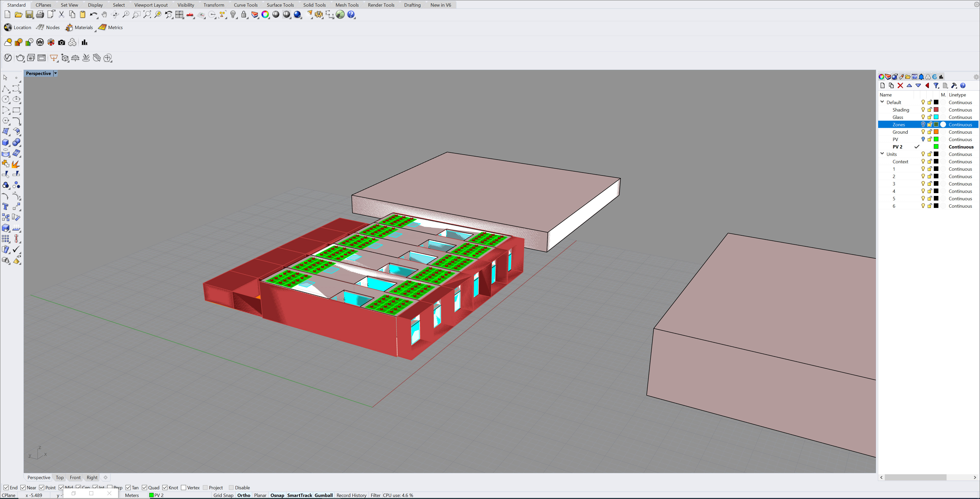Activate the Pan hand tool
This screenshot has height=499, width=980.
(x=104, y=15)
